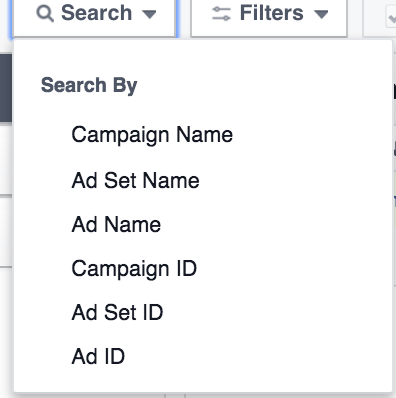Image resolution: width=396 pixels, height=398 pixels.
Task: Open the Filters button
Action: 269,17
